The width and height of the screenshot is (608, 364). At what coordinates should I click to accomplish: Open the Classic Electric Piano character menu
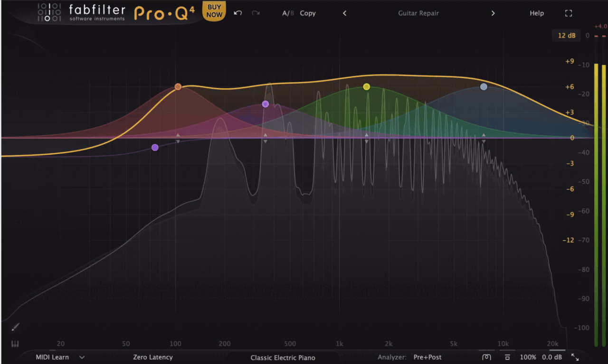[283, 357]
